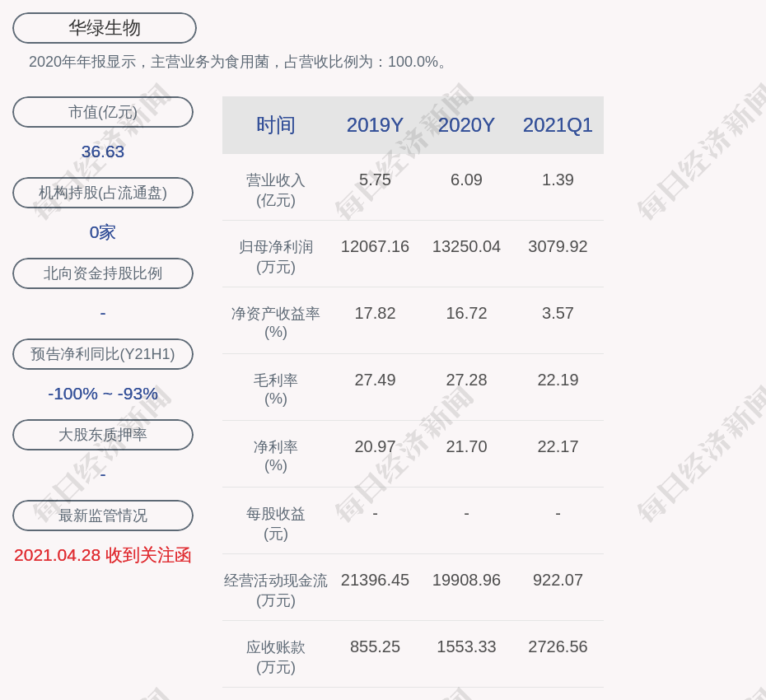The image size is (766, 700).
Task: Click cash flow value 21396.45
Action: pyautogui.click(x=375, y=580)
